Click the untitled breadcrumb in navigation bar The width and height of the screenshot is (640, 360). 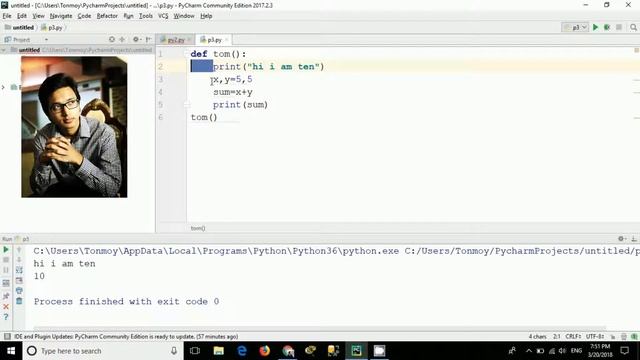coord(19,28)
